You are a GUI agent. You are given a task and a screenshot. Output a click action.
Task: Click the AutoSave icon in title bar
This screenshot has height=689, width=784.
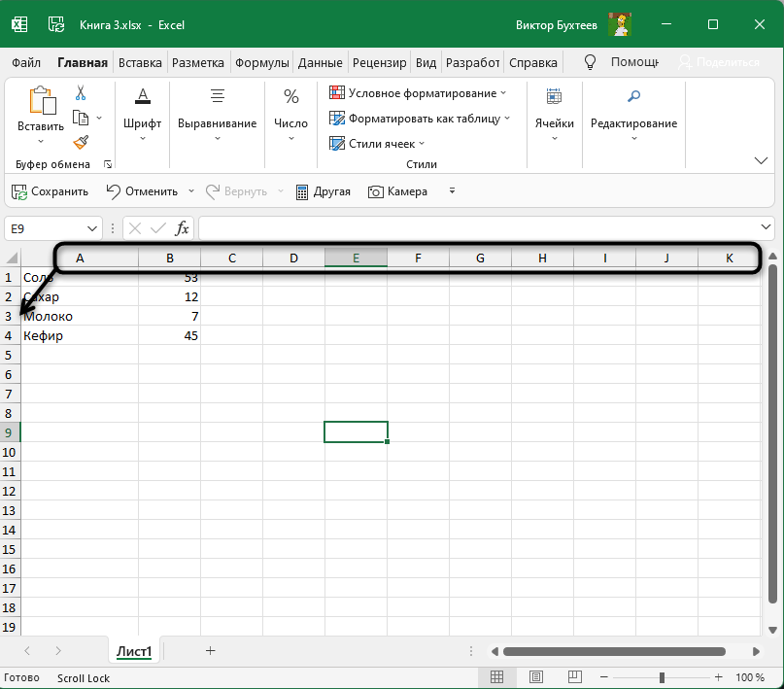(x=56, y=24)
